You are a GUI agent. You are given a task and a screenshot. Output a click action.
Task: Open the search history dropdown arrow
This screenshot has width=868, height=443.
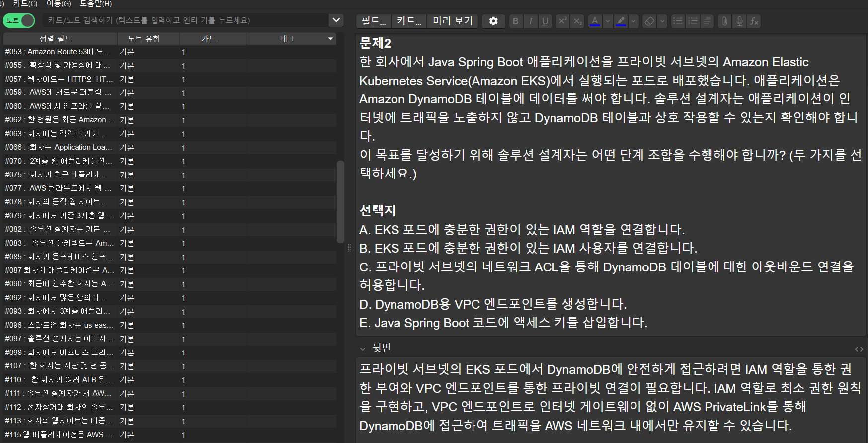[336, 20]
